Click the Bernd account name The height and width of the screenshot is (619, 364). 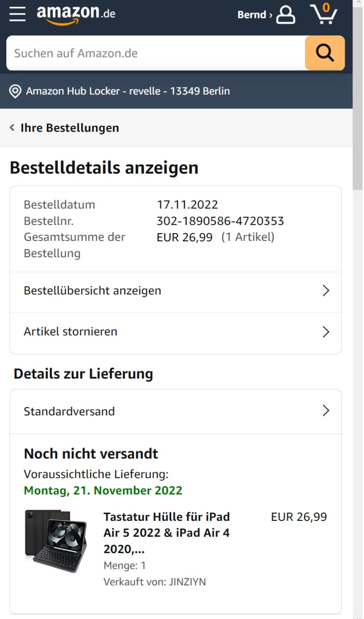(252, 15)
